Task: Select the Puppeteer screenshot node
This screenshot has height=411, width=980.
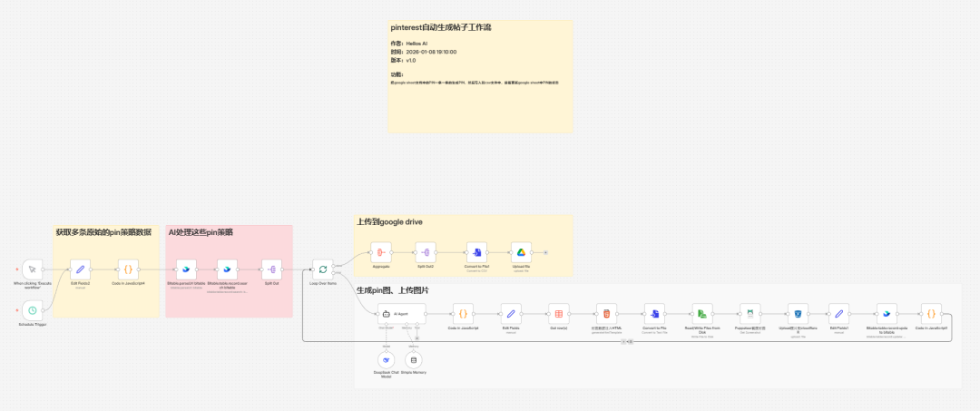Action: point(749,314)
